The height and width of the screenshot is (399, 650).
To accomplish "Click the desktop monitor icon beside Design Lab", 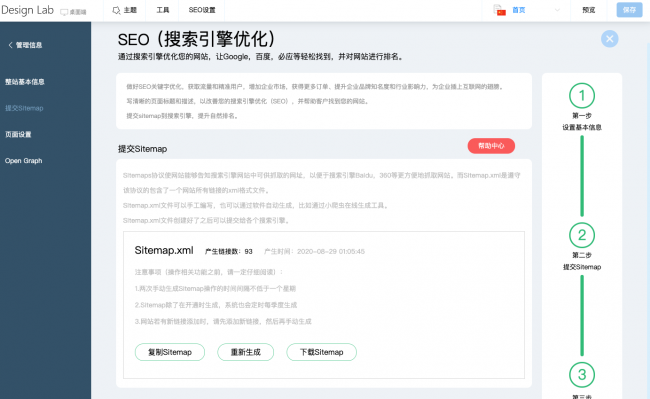I will [64, 12].
